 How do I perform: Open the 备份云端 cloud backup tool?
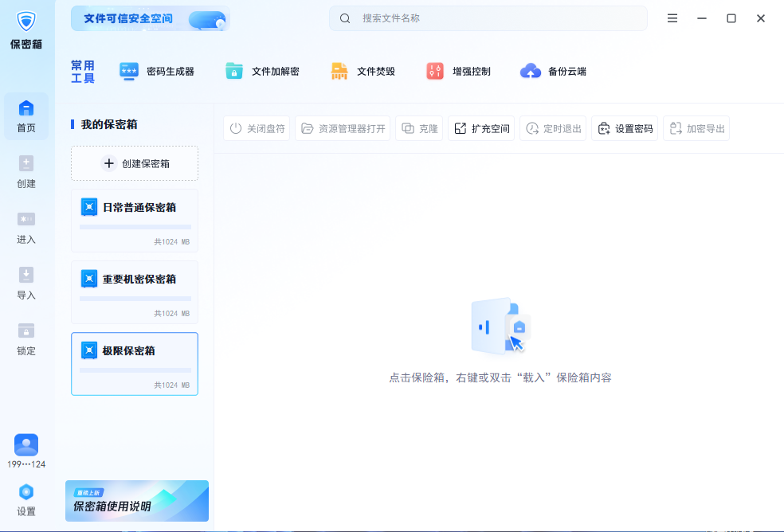pos(554,72)
